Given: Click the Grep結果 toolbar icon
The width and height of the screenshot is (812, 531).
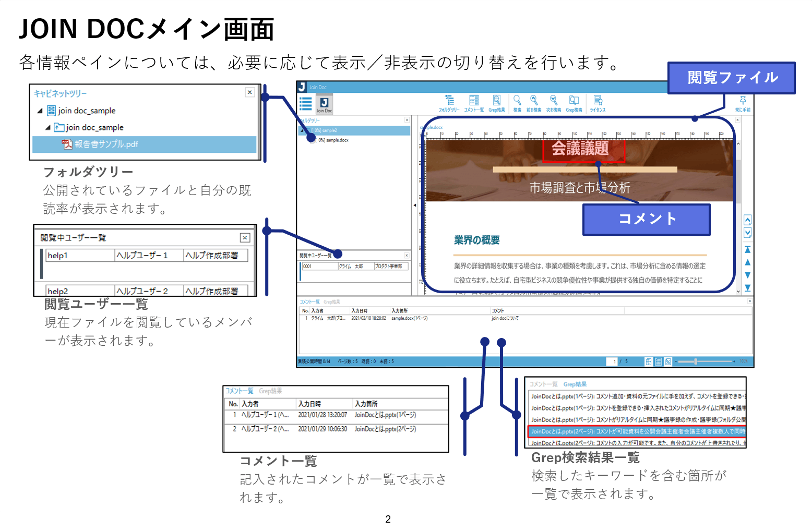Looking at the screenshot, I should pyautogui.click(x=496, y=102).
